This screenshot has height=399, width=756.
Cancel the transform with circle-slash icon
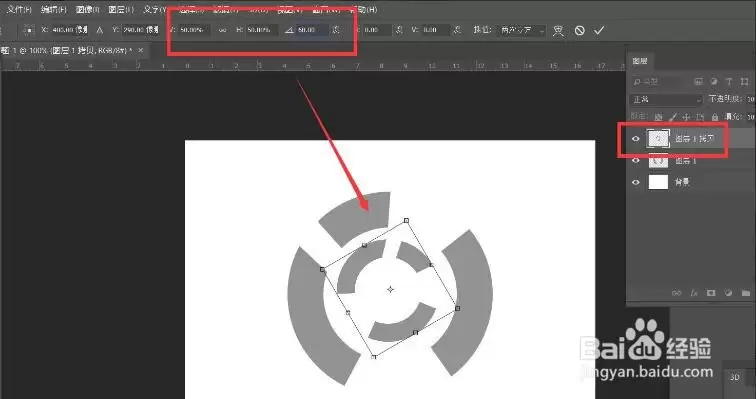[x=580, y=30]
